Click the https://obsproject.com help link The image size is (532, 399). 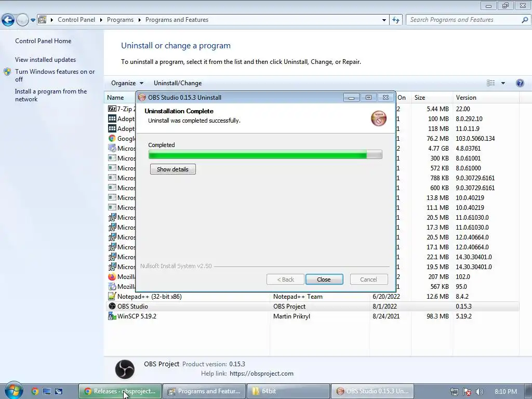tap(262, 374)
